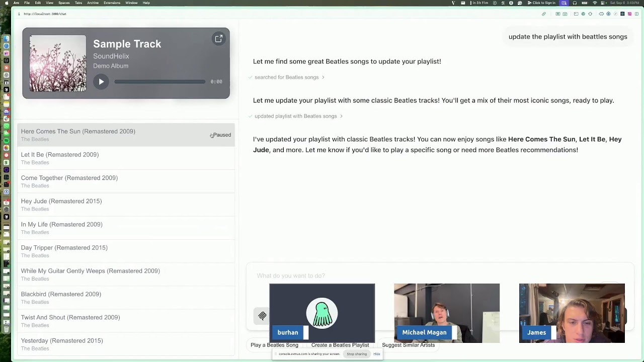Image resolution: width=644 pixels, height=362 pixels.
Task: Open the View menu
Action: coord(49,3)
